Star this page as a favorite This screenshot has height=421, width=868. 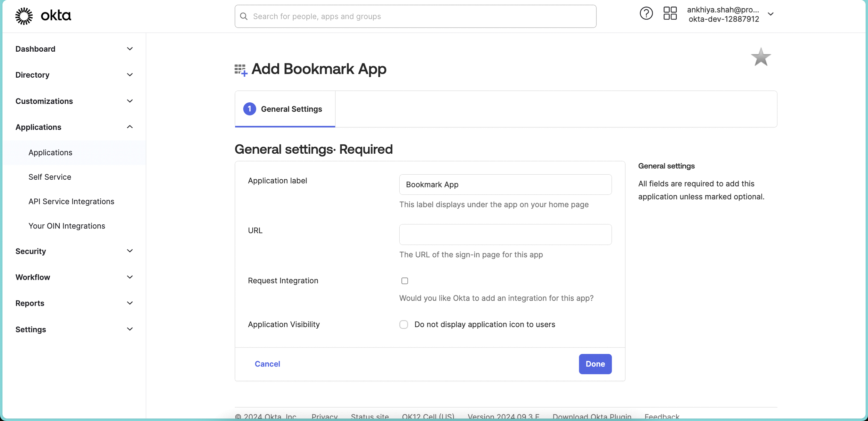pyautogui.click(x=761, y=57)
